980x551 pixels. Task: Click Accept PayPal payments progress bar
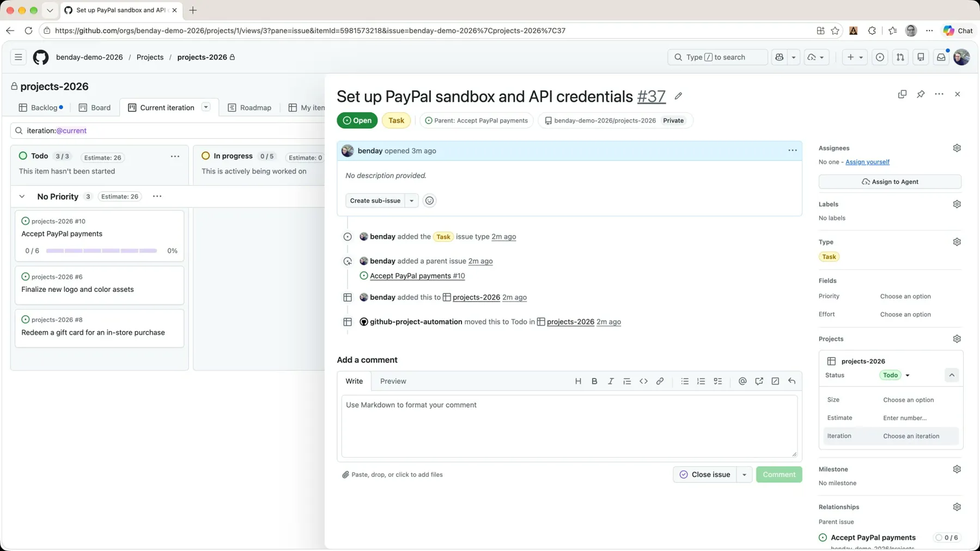[x=101, y=251]
